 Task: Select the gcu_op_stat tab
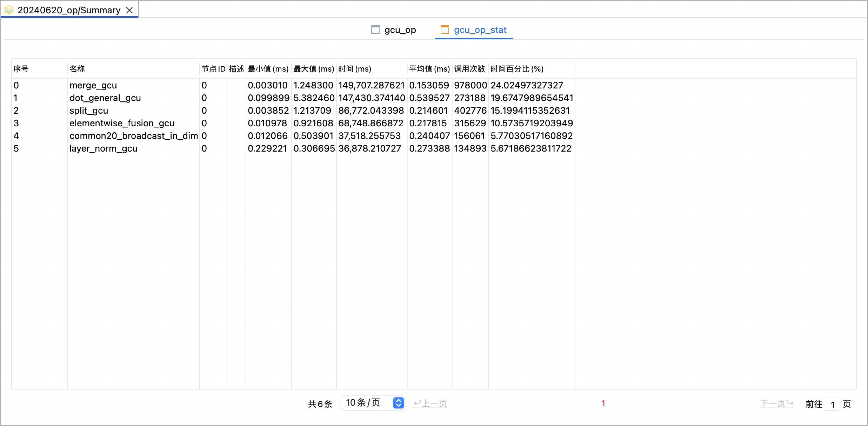[x=474, y=30]
